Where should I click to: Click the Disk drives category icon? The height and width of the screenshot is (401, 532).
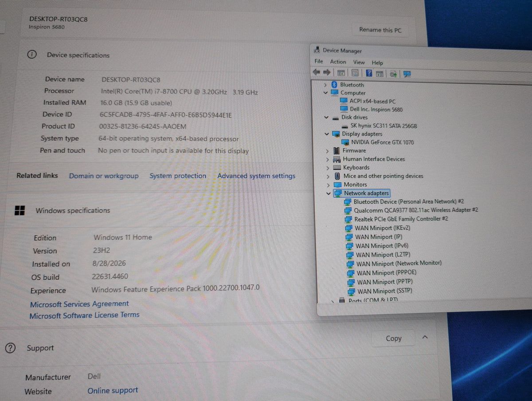(336, 118)
